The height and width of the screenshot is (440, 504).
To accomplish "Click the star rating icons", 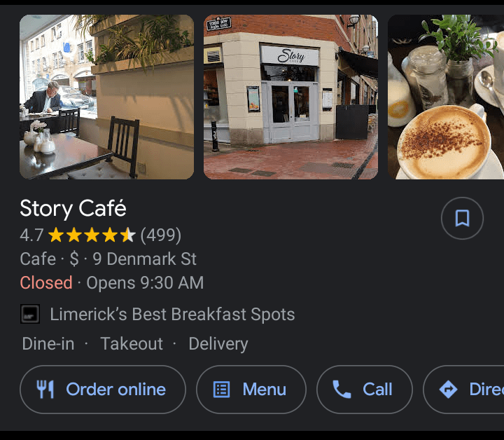I will tap(92, 235).
